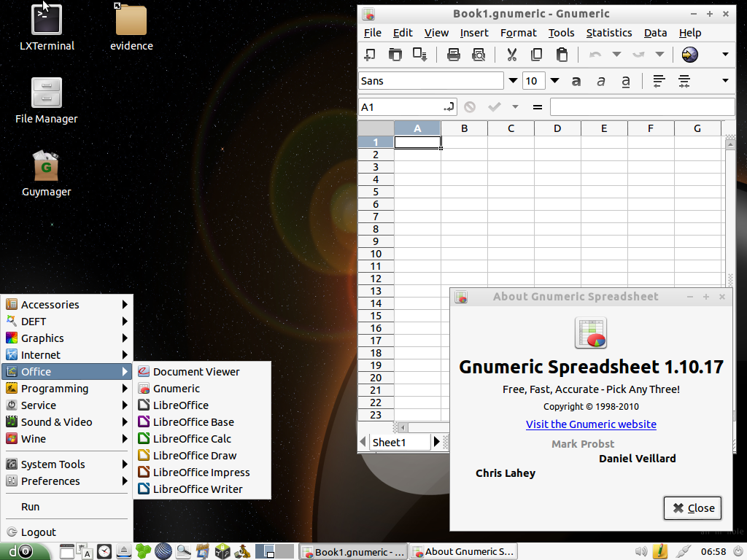Click the blue globe taskbar launcher icon

pyautogui.click(x=163, y=551)
